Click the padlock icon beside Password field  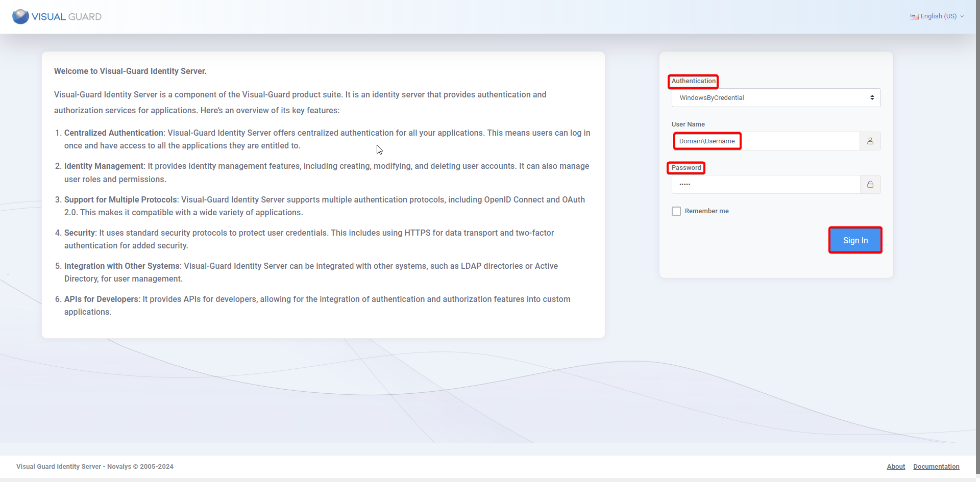click(870, 184)
